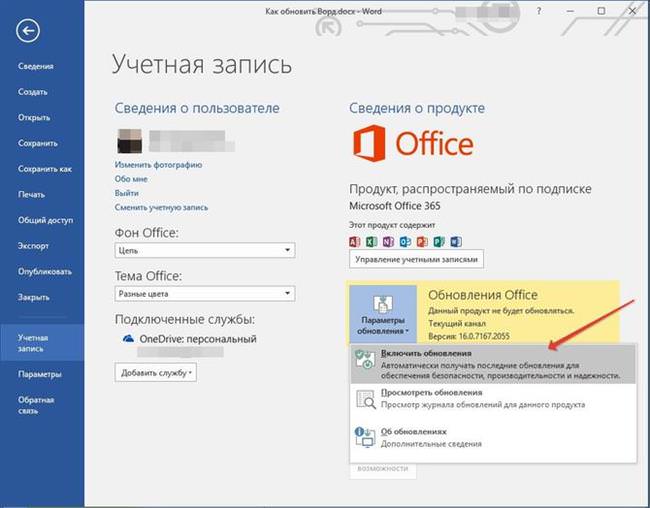Image resolution: width=650 pixels, height=508 pixels.
Task: Click the Текущий канал text
Action: [457, 323]
